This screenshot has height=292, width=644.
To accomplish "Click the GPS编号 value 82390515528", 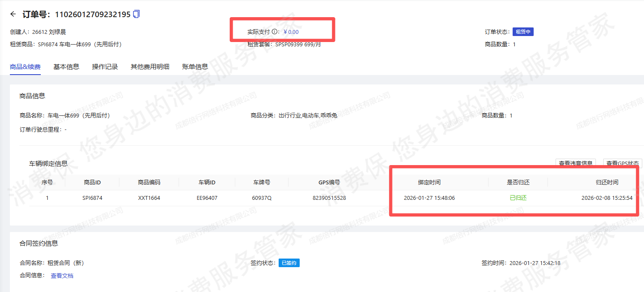I will click(x=329, y=198).
